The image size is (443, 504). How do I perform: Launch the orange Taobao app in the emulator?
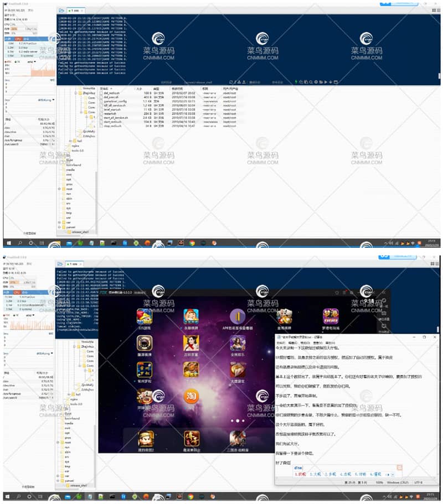(x=191, y=396)
